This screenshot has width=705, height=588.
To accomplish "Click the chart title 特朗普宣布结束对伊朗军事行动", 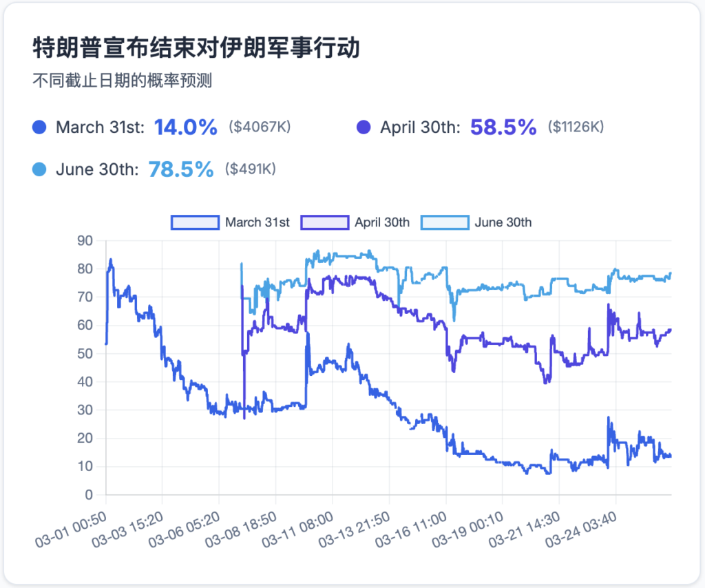I will pos(196,48).
